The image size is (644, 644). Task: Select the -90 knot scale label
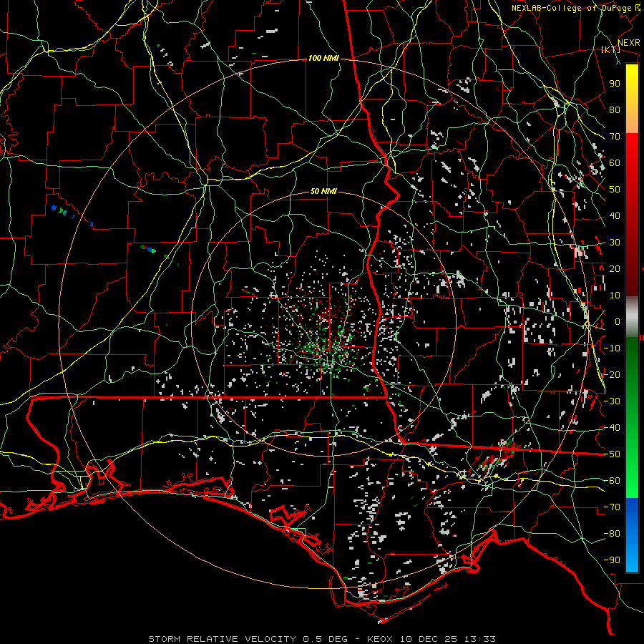pos(612,560)
